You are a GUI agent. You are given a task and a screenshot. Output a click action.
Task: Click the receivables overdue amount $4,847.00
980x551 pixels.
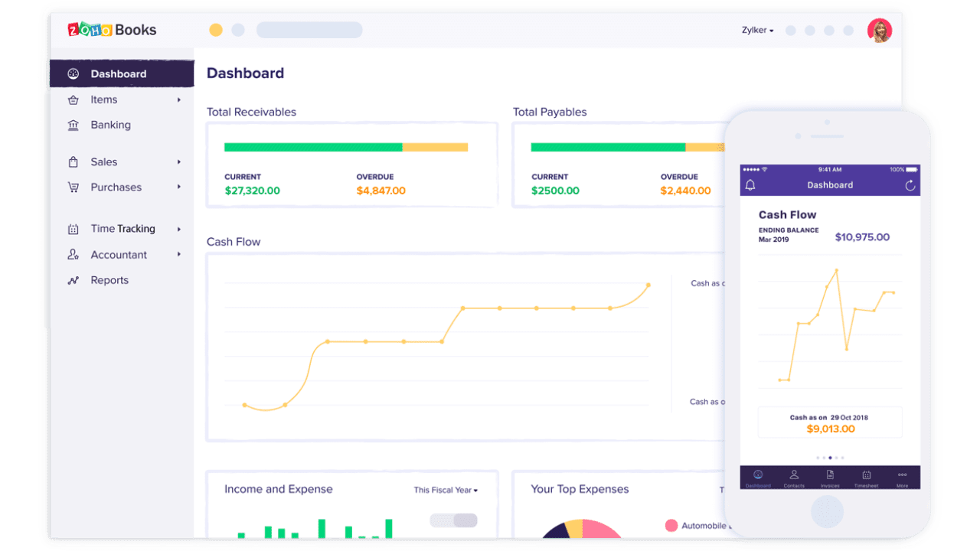click(381, 191)
